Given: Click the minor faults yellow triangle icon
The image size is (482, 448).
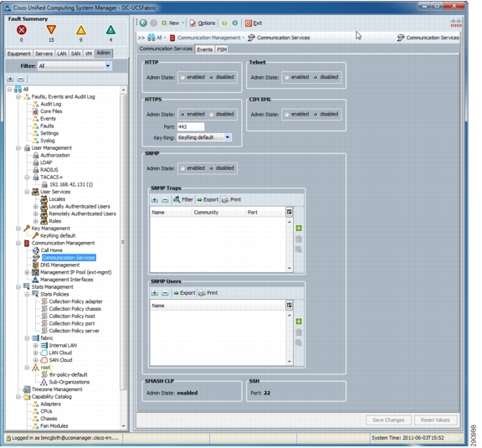Looking at the screenshot, I should point(81,30).
